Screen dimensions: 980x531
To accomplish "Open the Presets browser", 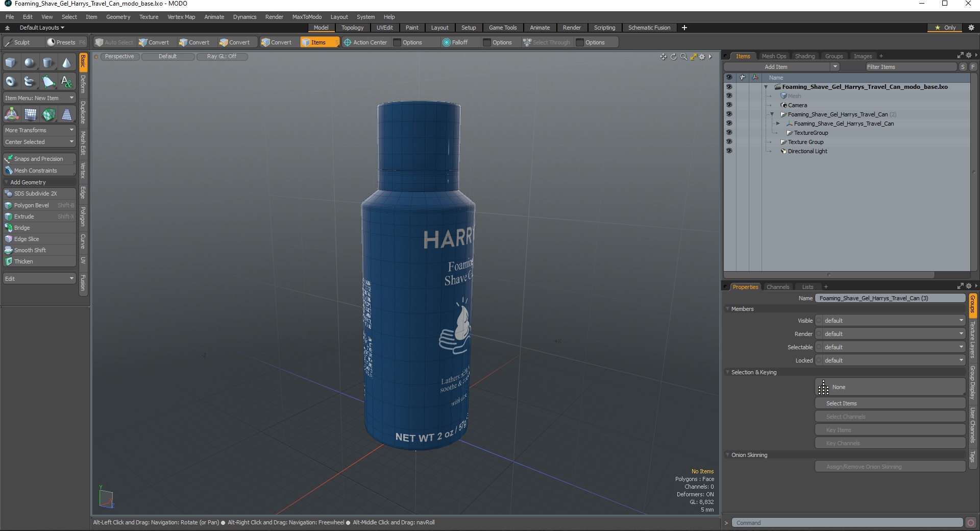I will [x=65, y=42].
